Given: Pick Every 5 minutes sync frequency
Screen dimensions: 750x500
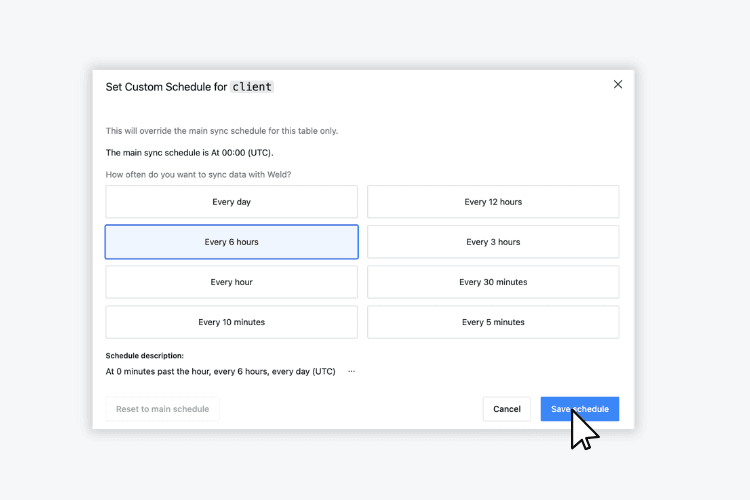Looking at the screenshot, I should coord(493,322).
